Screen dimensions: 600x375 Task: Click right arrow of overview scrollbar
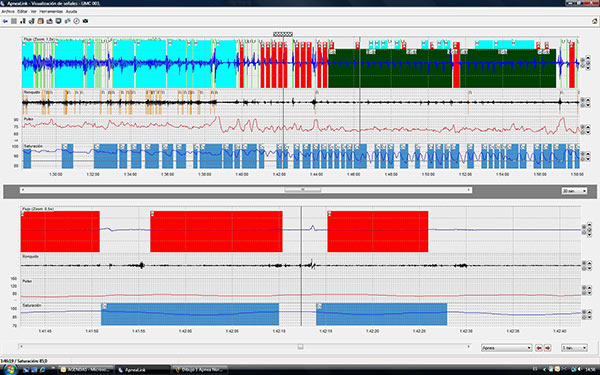[469, 190]
